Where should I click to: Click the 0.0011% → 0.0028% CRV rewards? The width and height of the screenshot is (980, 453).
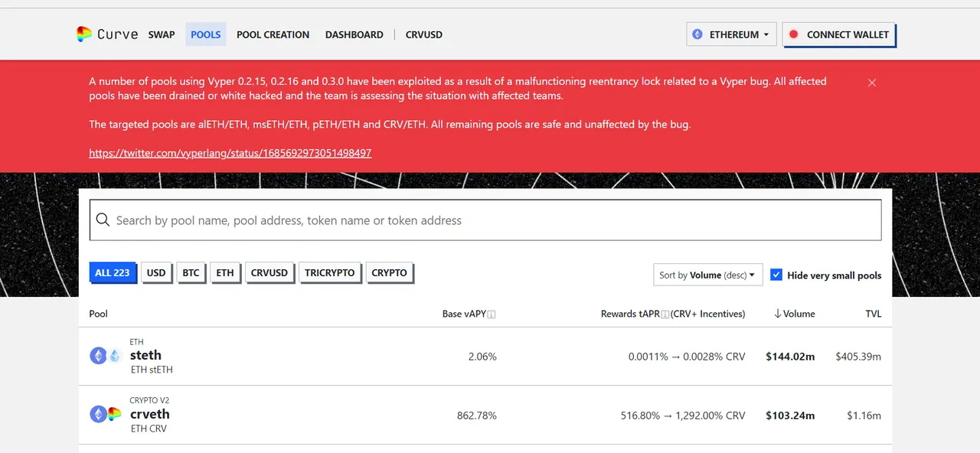pyautogui.click(x=687, y=357)
